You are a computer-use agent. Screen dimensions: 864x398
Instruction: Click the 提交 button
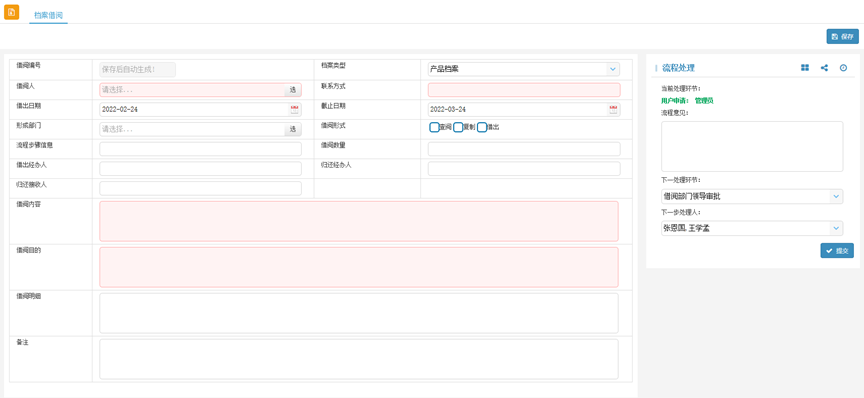[x=837, y=250]
